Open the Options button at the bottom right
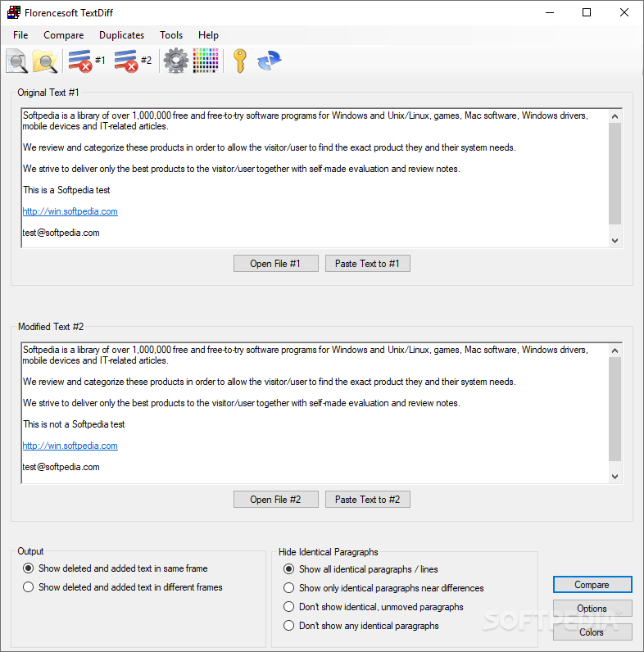This screenshot has width=644, height=652. coord(592,609)
